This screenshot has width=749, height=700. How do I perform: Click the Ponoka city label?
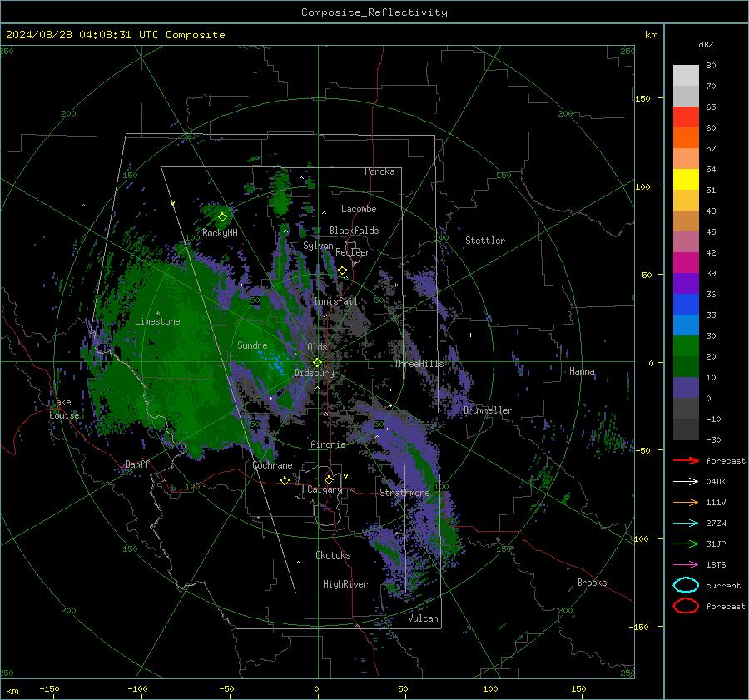pos(379,171)
